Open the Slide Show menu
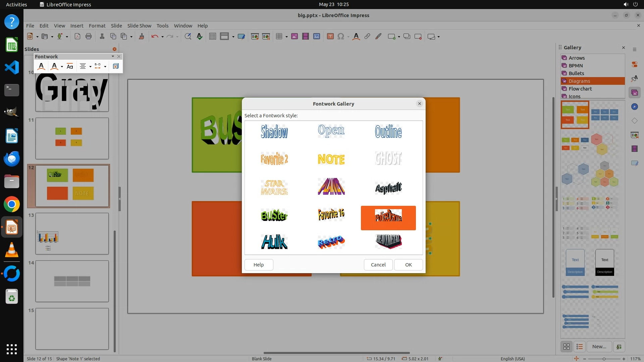 [x=139, y=26]
